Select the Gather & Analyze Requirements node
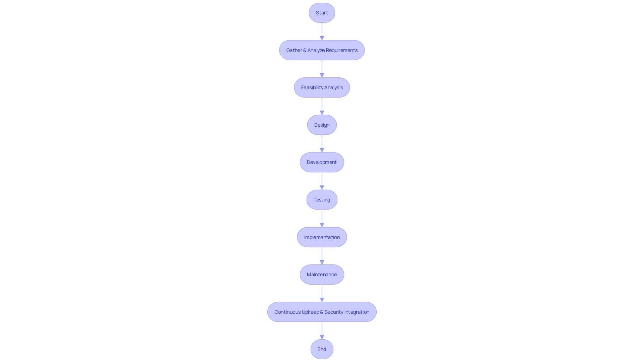The width and height of the screenshot is (644, 362). click(x=322, y=50)
